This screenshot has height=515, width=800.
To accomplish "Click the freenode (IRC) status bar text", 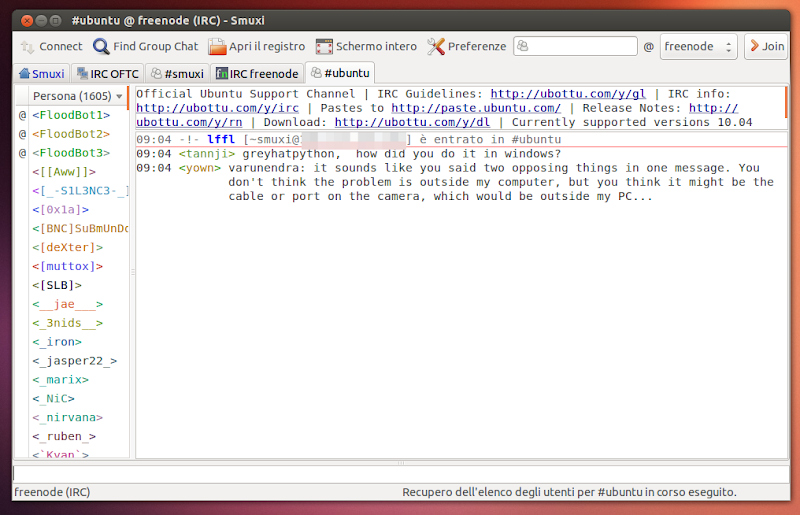I will [x=52, y=492].
